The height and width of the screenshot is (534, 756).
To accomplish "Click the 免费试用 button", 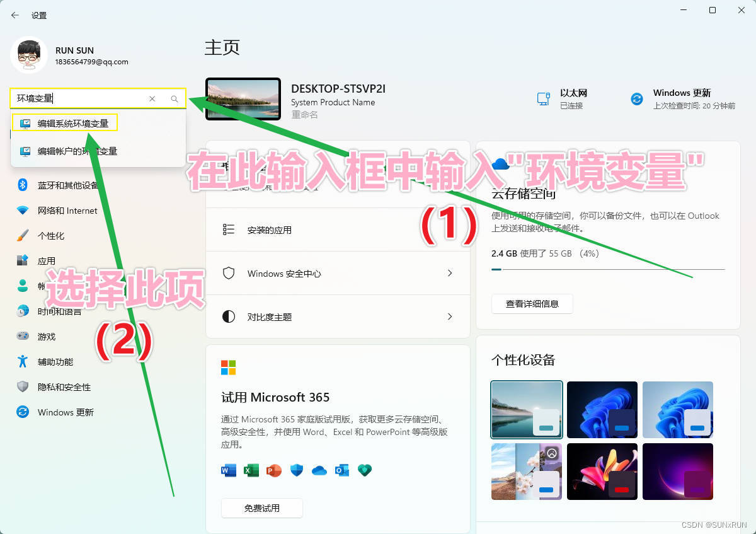I will click(x=262, y=508).
